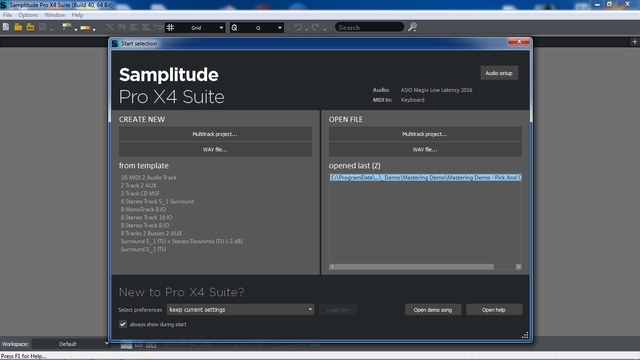
Task: Select template '6 Stereo Track 5_1 Surround'
Action: [157, 202]
